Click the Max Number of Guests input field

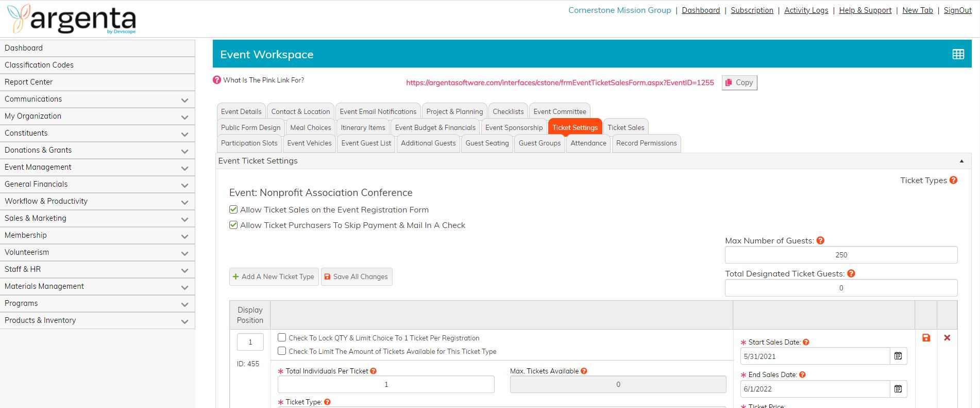pyautogui.click(x=840, y=255)
